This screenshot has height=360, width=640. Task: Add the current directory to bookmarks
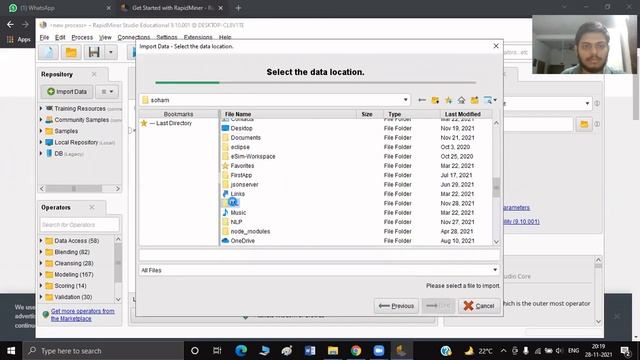[x=448, y=100]
